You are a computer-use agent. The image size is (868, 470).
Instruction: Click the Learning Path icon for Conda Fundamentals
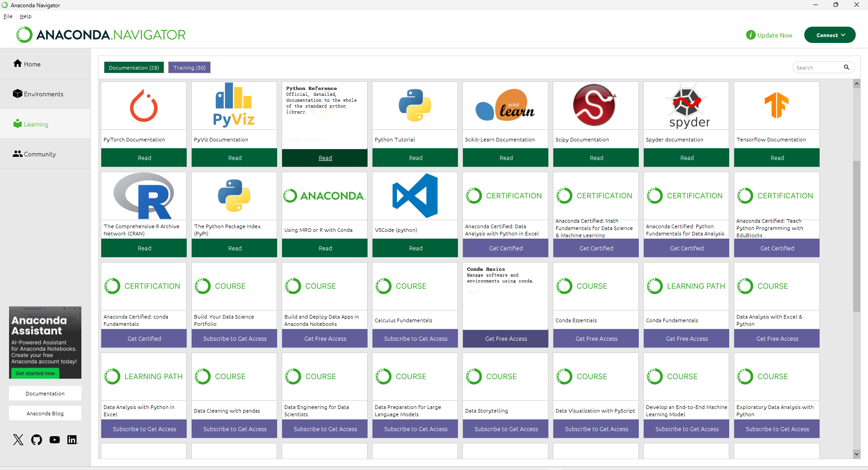click(x=655, y=286)
